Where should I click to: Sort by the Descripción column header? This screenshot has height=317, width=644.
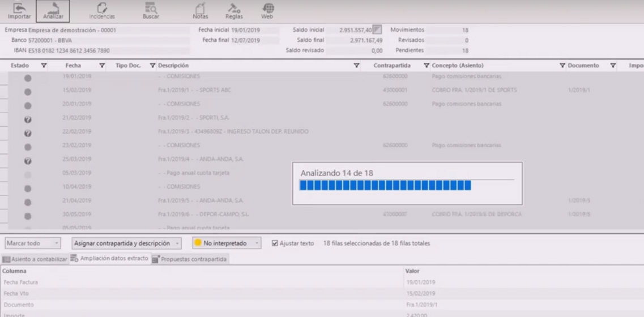[x=173, y=66]
